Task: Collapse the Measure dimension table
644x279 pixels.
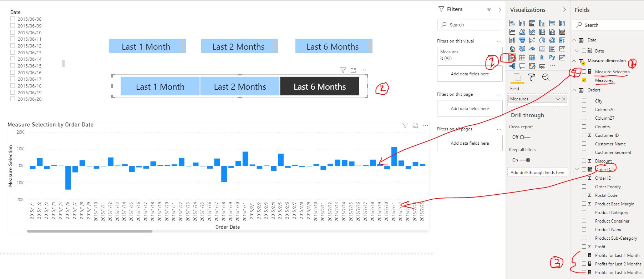Action: [x=574, y=61]
